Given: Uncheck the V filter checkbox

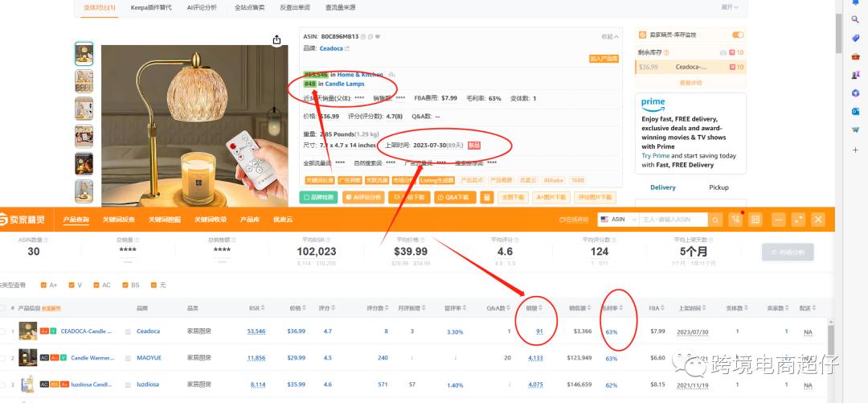Looking at the screenshot, I should click(x=72, y=285).
